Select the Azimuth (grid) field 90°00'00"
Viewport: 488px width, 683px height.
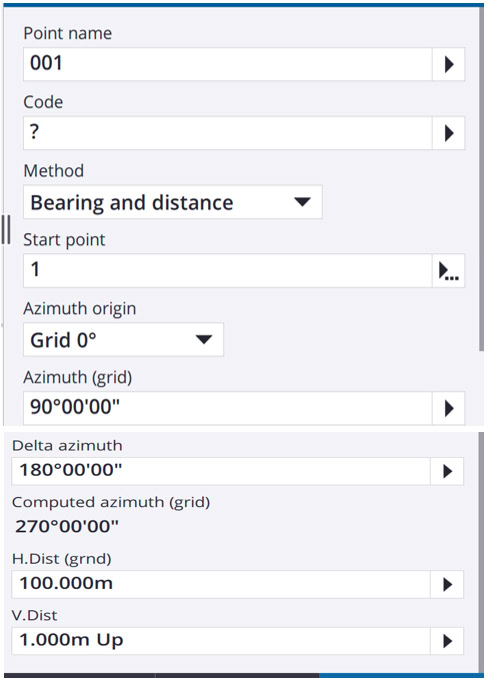(x=227, y=409)
